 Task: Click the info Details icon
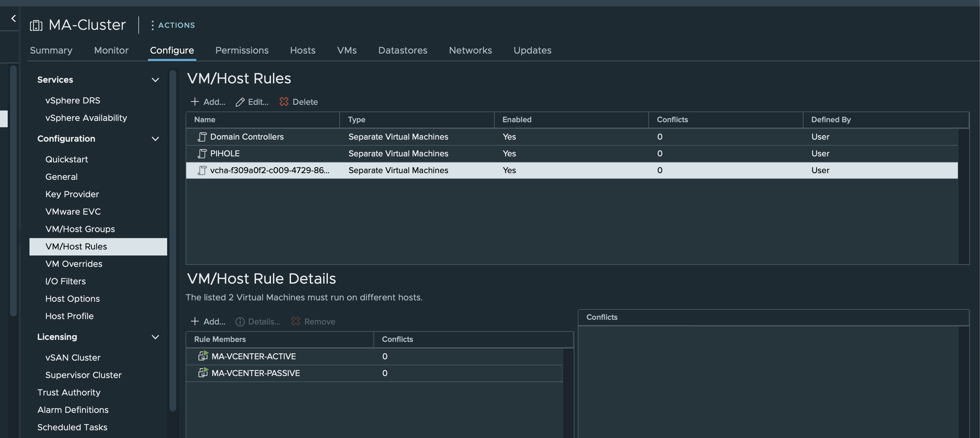[x=240, y=322]
